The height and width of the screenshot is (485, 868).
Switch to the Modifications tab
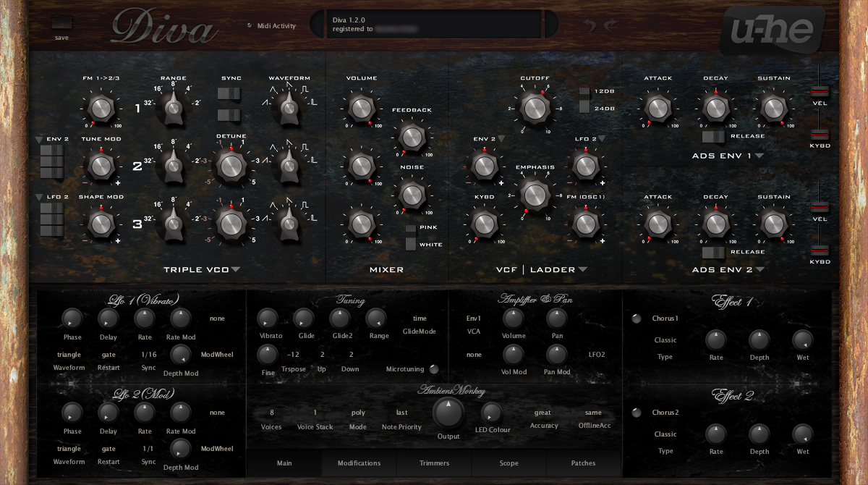[359, 463]
